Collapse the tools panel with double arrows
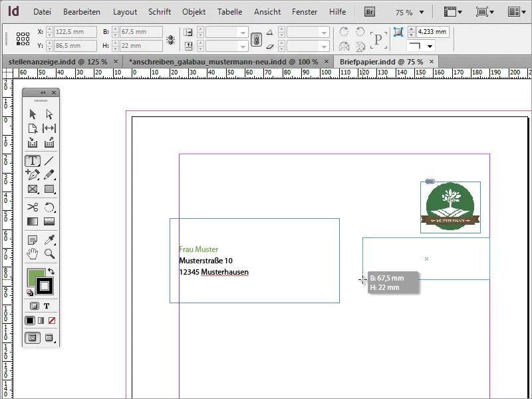532x399 pixels. [43, 92]
